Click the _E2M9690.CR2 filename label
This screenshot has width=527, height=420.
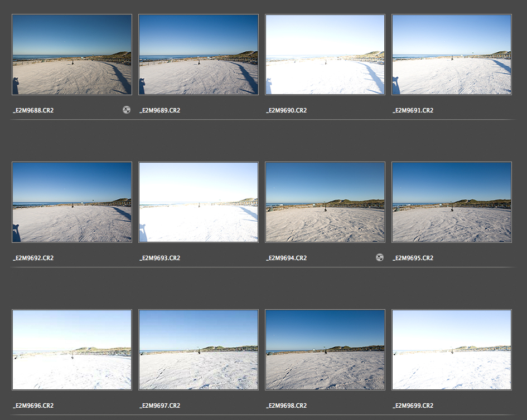click(286, 111)
